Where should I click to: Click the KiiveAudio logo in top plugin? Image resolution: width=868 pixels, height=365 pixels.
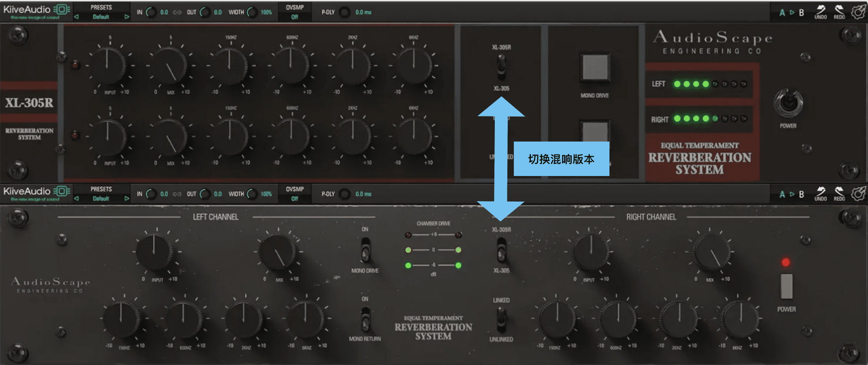(x=36, y=11)
